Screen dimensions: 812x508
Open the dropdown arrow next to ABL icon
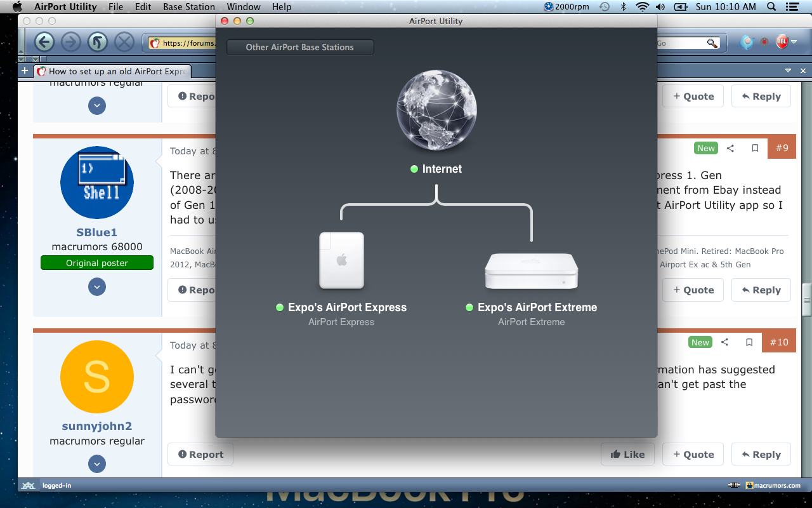[794, 43]
